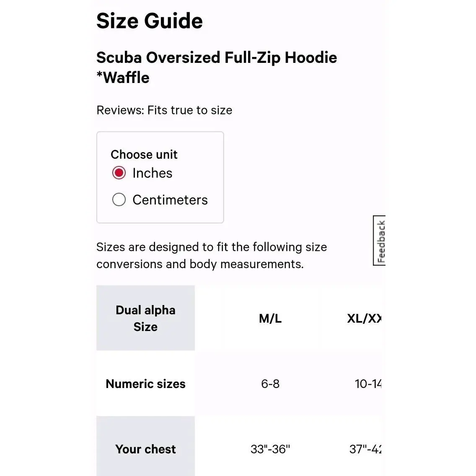
Task: Click the 37"-42" chest measurement cell
Action: (x=365, y=449)
